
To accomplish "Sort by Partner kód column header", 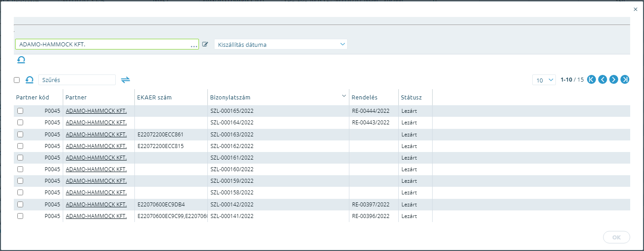I will click(x=32, y=97).
